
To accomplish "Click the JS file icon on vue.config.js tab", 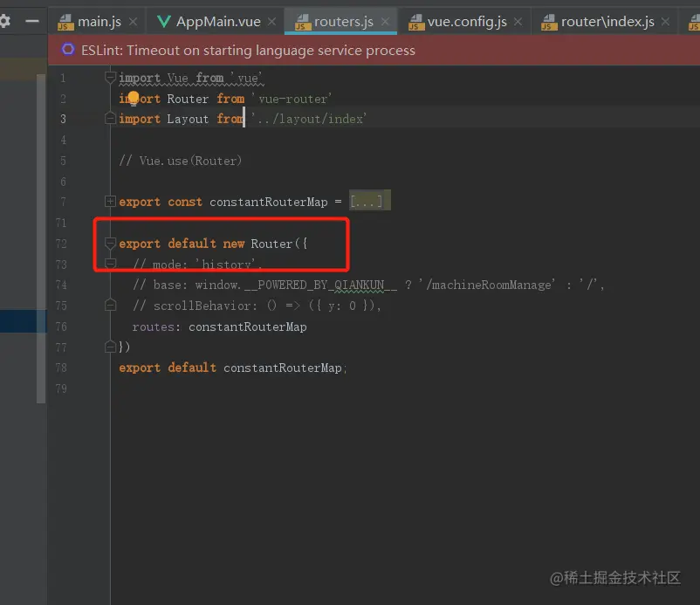I will [416, 22].
